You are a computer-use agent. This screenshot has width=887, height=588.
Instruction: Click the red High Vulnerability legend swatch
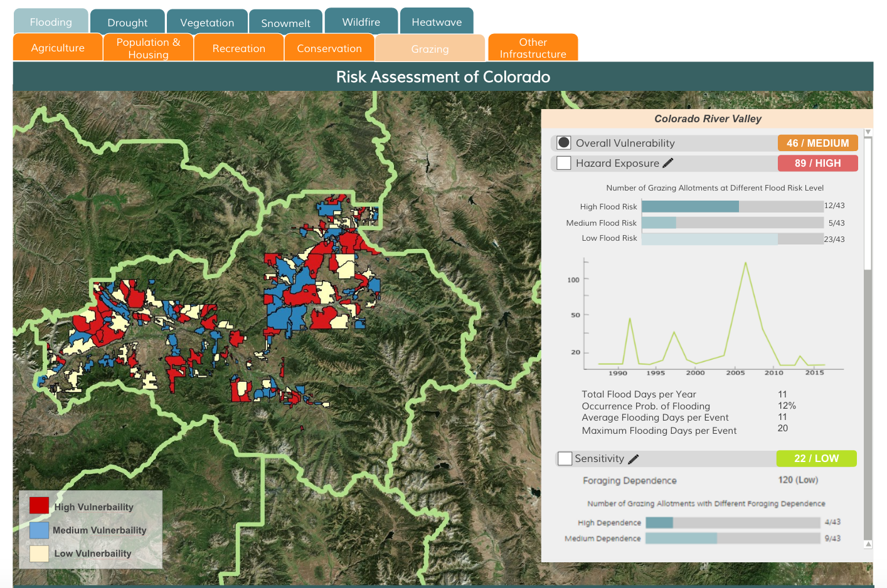click(x=39, y=506)
